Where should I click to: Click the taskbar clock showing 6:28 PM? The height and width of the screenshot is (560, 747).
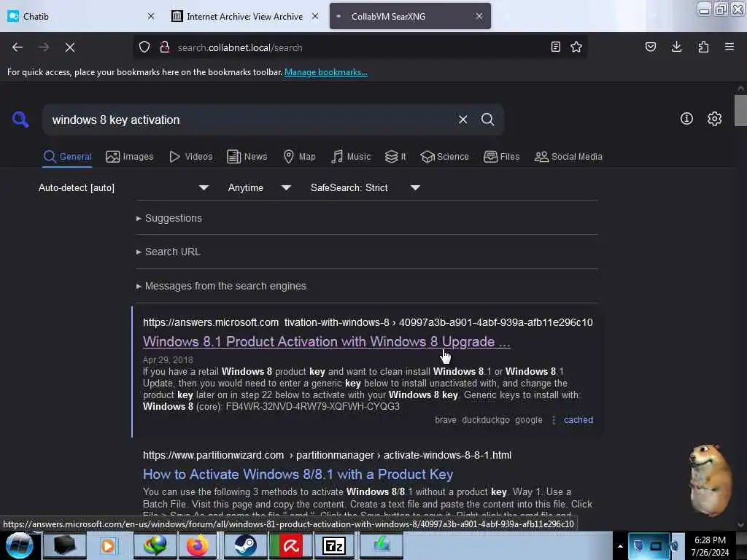[710, 546]
